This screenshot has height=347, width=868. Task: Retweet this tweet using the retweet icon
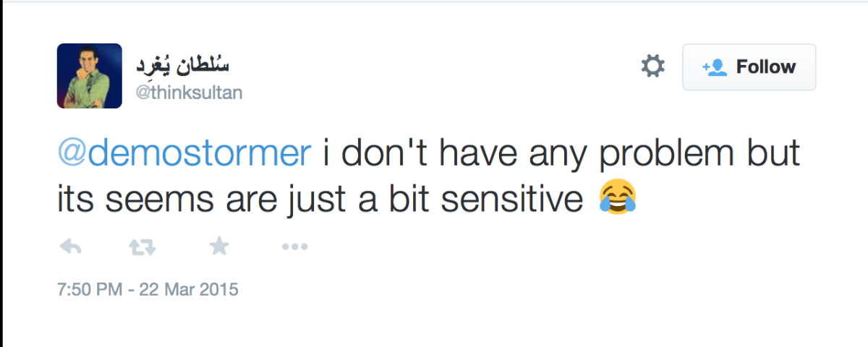click(x=141, y=247)
